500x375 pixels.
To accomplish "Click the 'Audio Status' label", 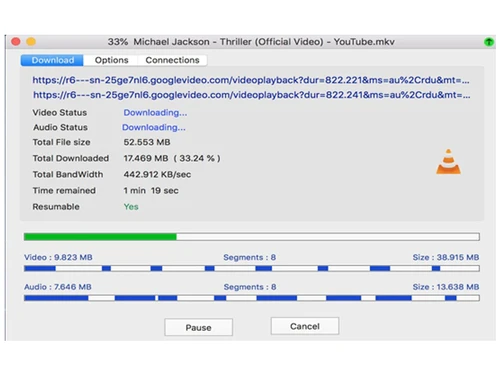I will 60,127.
